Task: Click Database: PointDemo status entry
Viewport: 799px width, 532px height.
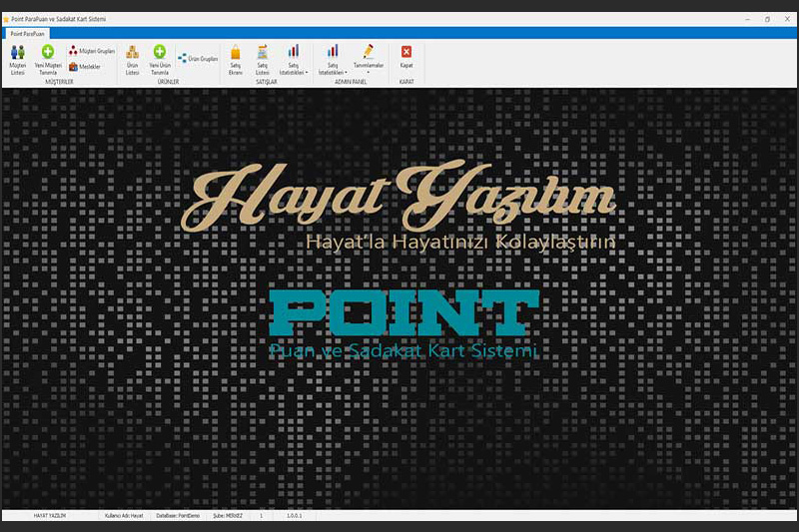Action: tap(178, 516)
